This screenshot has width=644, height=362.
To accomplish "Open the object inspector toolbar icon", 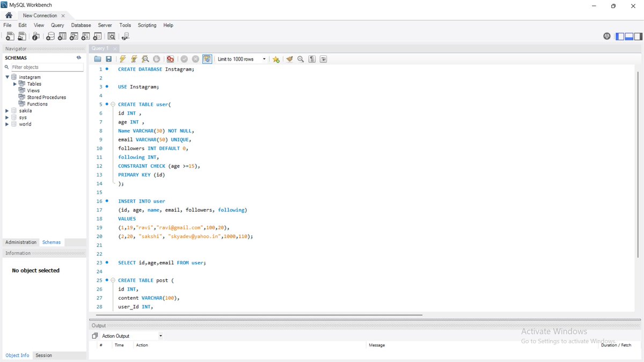I will click(x=35, y=36).
